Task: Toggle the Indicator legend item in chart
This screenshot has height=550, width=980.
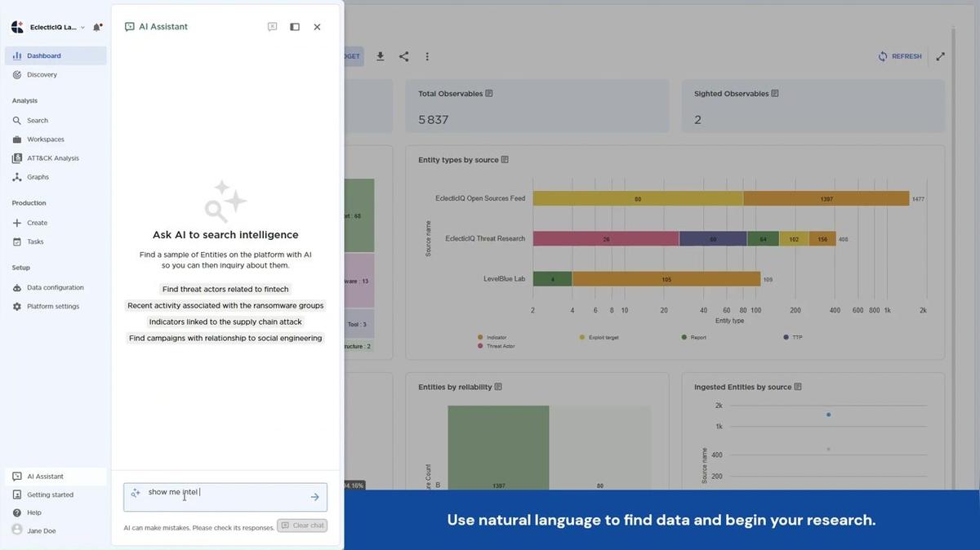Action: point(496,337)
